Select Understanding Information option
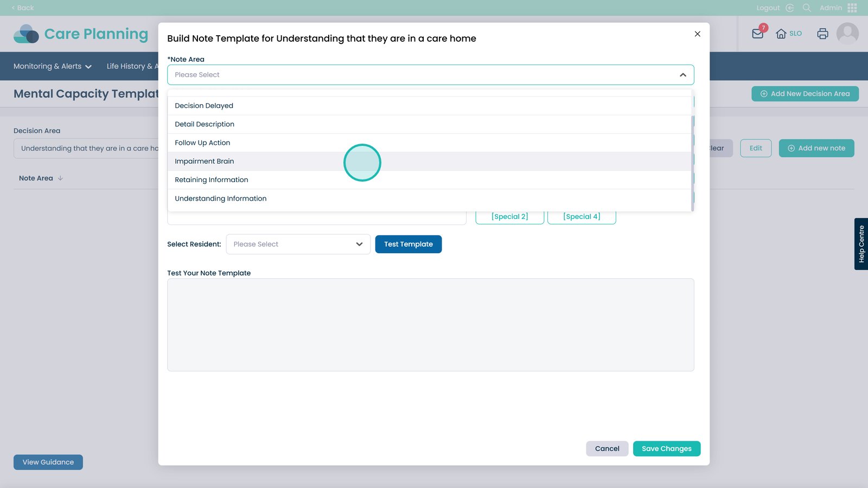 [221, 198]
